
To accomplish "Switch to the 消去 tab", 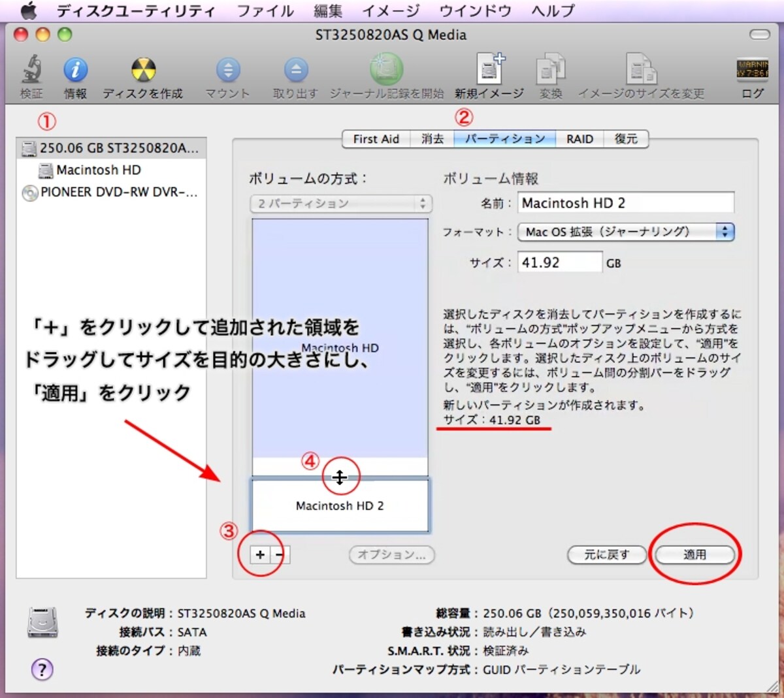I will [x=432, y=139].
